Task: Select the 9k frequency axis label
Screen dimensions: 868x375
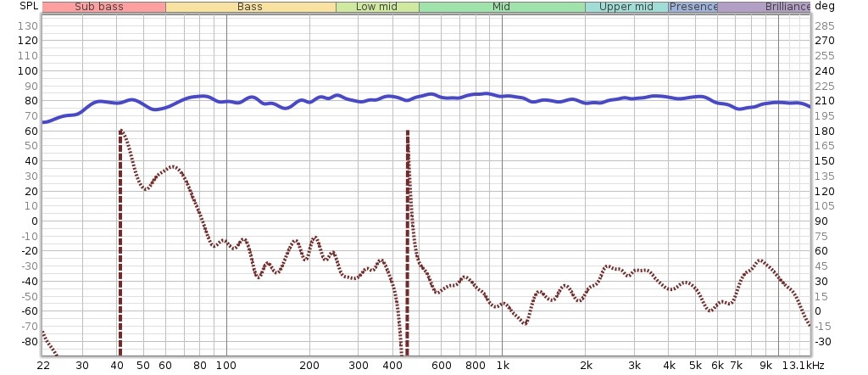Action: pos(766,366)
